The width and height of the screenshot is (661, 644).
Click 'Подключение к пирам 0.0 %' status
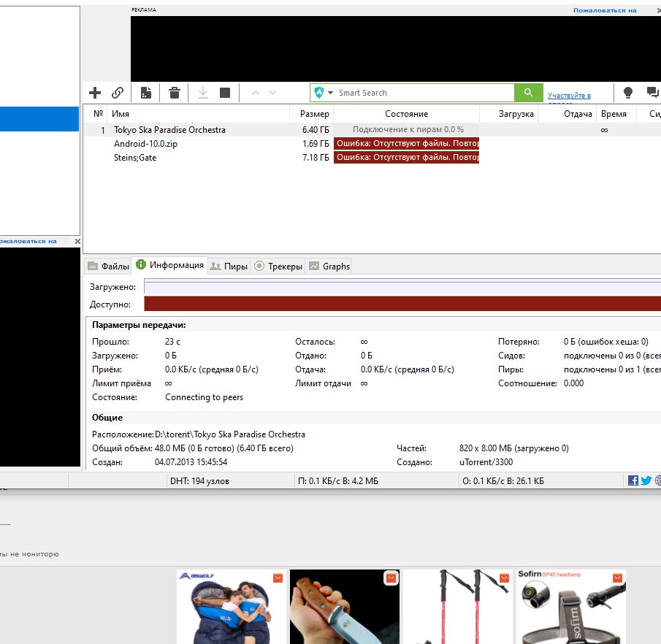[x=408, y=129]
